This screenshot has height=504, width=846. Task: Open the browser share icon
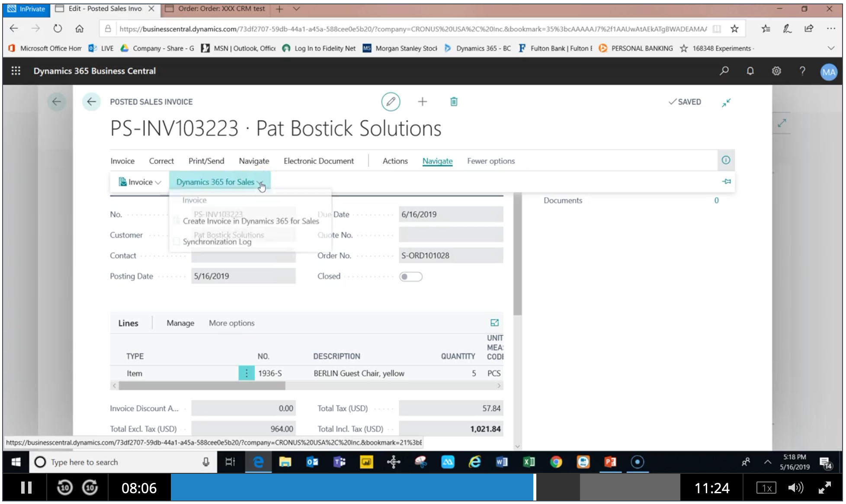click(x=809, y=29)
